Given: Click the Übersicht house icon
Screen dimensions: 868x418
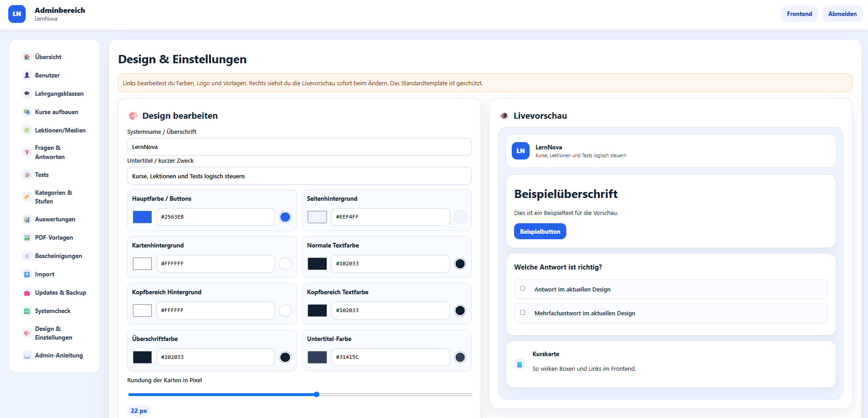Looking at the screenshot, I should click(27, 57).
